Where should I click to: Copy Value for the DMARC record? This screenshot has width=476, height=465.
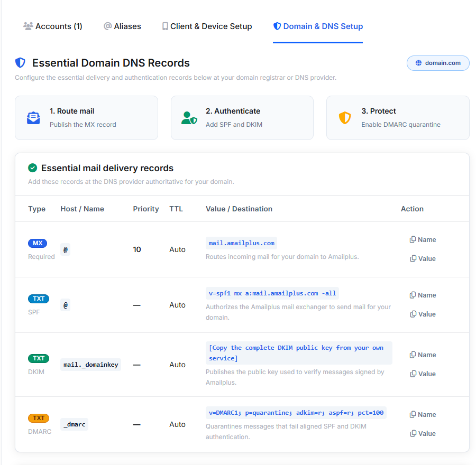tap(423, 434)
